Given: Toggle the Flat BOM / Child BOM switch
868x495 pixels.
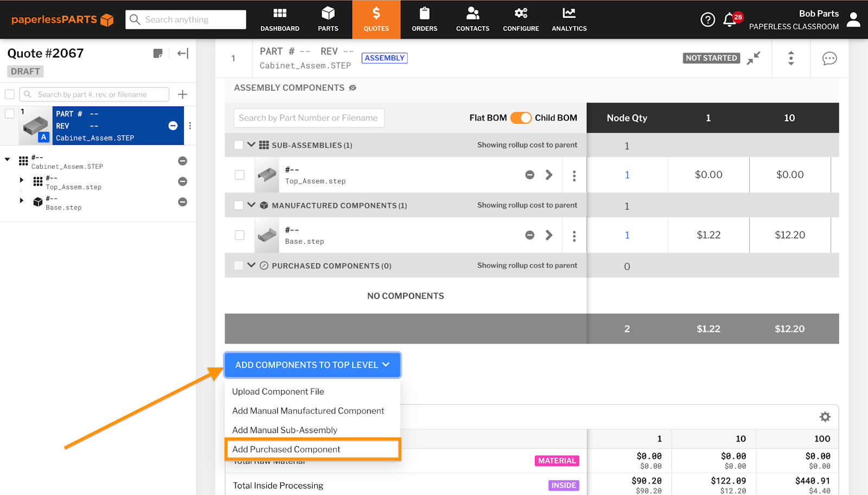Looking at the screenshot, I should click(521, 118).
